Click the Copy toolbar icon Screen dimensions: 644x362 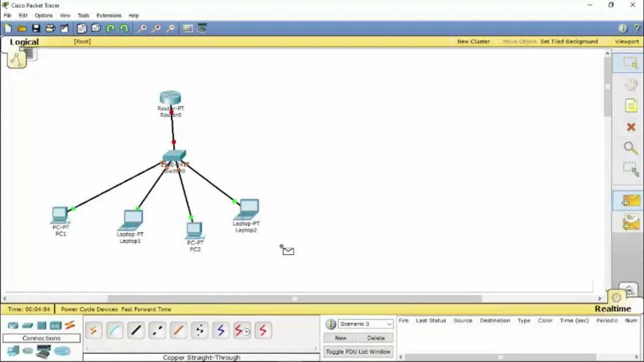pos(82,29)
